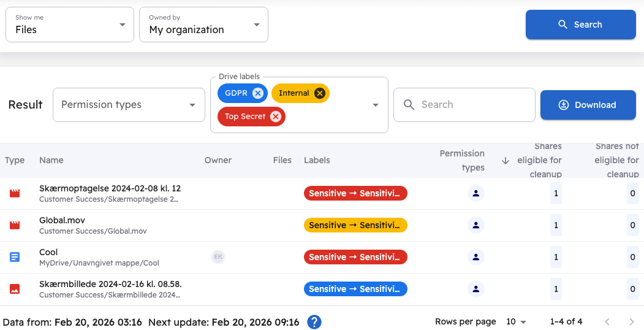Click video file icon for Skærmoptagelse row
This screenshot has height=330, width=644.
[15, 194]
